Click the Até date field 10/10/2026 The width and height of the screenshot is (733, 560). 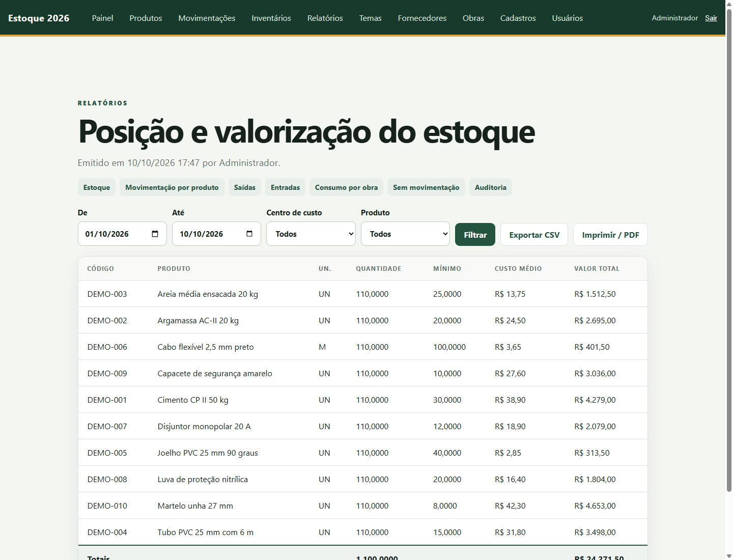click(216, 234)
